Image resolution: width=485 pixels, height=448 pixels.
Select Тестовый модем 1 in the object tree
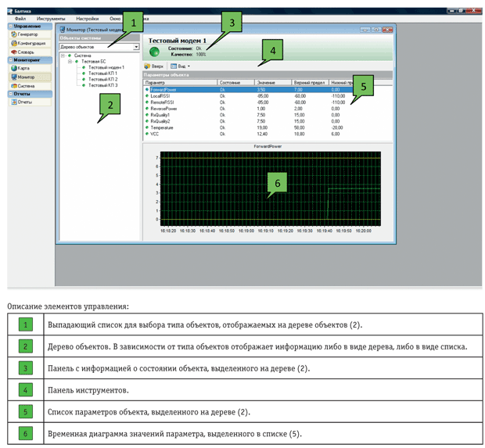106,67
